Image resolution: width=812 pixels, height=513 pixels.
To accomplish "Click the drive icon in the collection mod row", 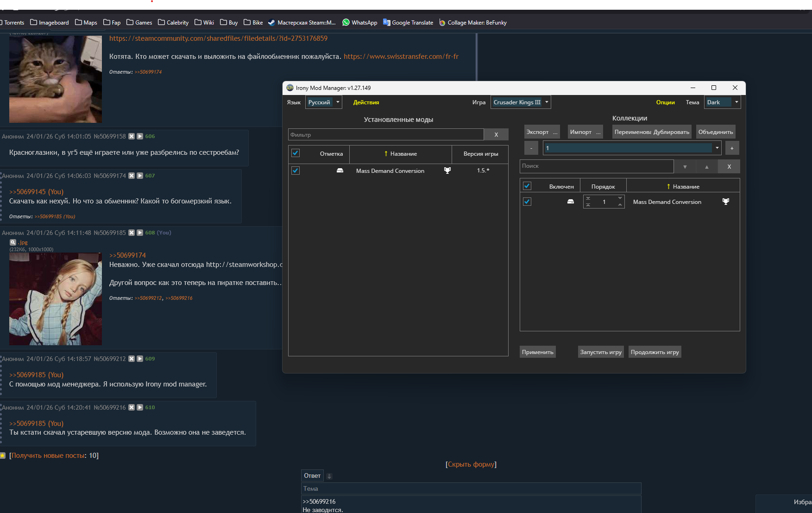I will (x=571, y=202).
